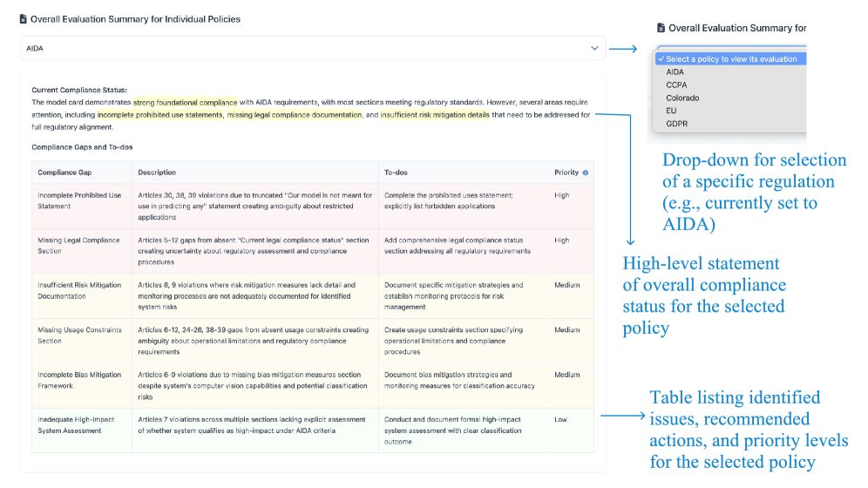Click highlighted 'incomplete prohibited use statements' phrase
The image size is (868, 488).
[x=160, y=115]
